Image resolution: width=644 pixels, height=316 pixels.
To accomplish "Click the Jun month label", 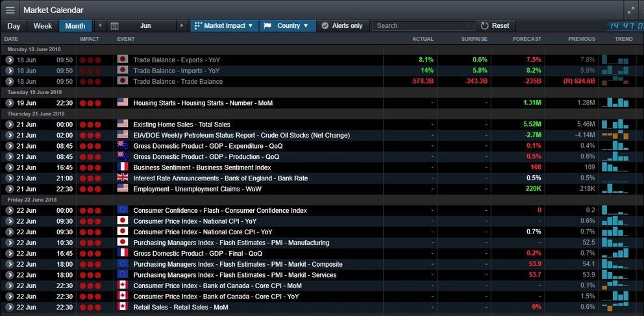I will pyautogui.click(x=145, y=26).
